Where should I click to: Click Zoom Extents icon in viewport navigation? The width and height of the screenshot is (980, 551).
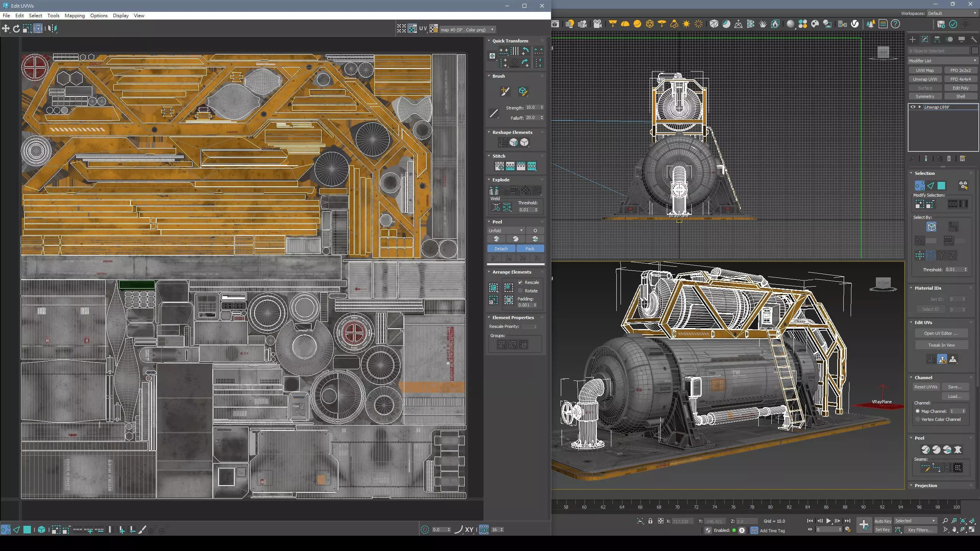point(963,521)
